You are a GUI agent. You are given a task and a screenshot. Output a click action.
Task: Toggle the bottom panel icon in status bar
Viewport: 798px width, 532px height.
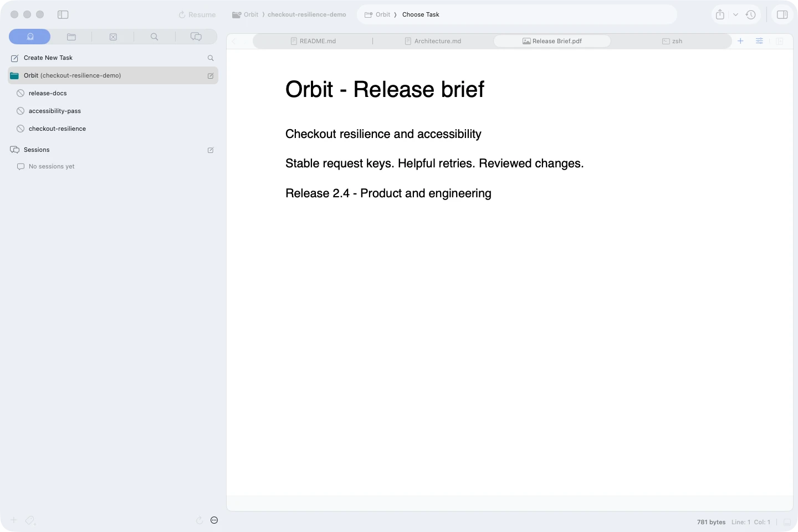coord(787,522)
